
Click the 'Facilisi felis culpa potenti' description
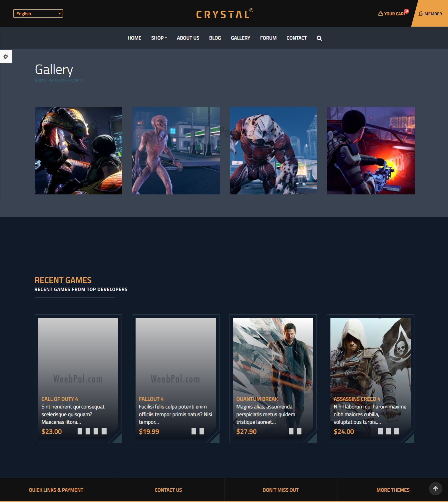pyautogui.click(x=176, y=414)
